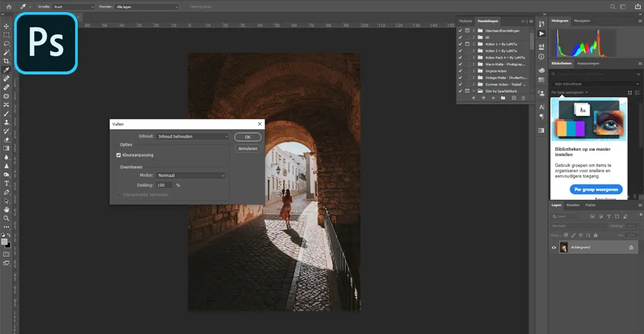Viewport: 644px width, 334px height.
Task: Select the Brush tool
Action: pyautogui.click(x=6, y=113)
